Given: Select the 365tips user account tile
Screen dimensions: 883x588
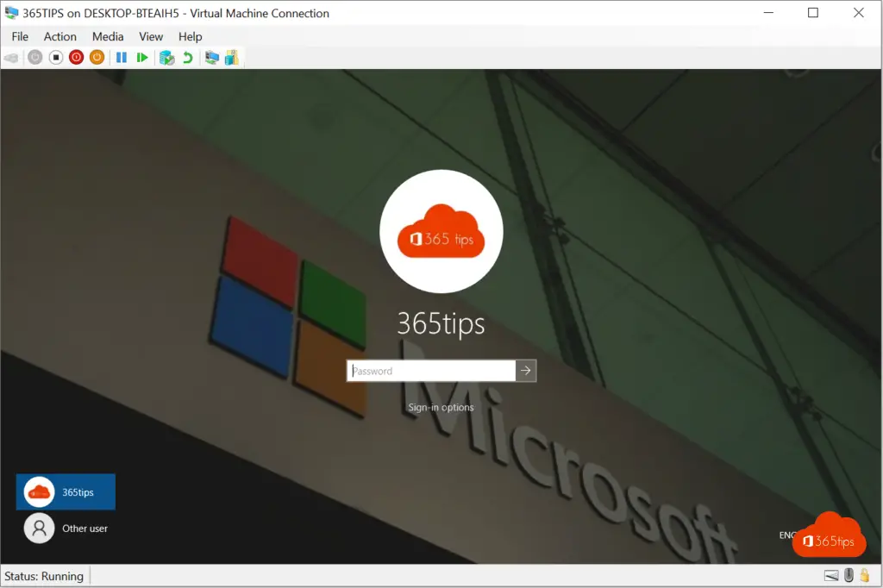Looking at the screenshot, I should (x=66, y=491).
